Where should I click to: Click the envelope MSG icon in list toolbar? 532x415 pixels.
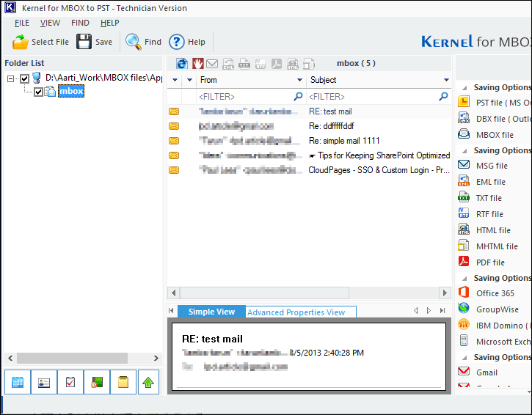(212, 63)
